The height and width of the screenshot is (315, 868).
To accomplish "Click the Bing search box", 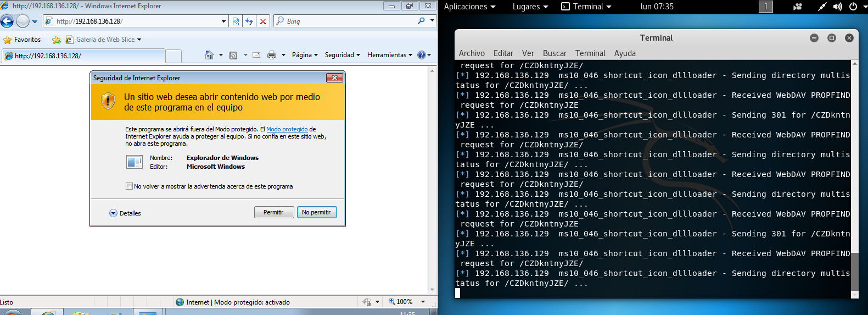I will coord(346,21).
